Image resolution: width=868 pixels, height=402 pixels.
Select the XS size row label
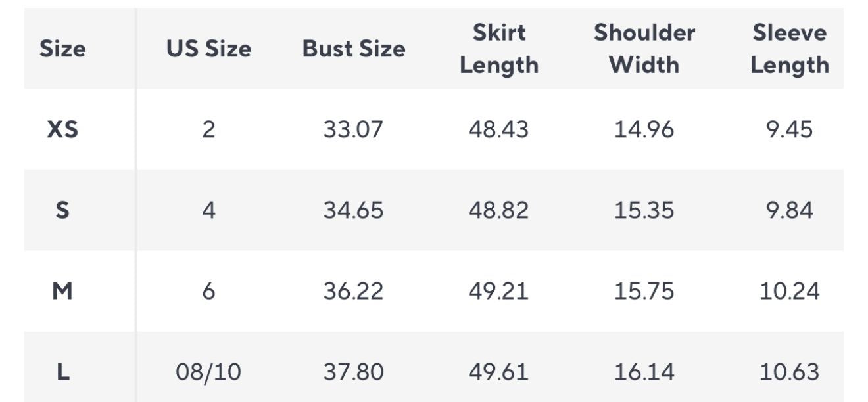point(62,129)
